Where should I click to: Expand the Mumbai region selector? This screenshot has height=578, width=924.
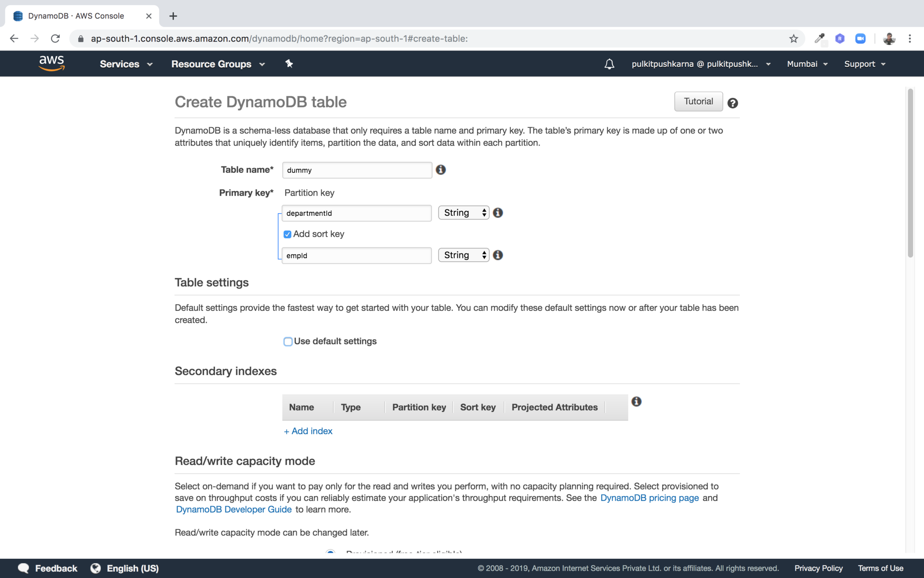807,64
